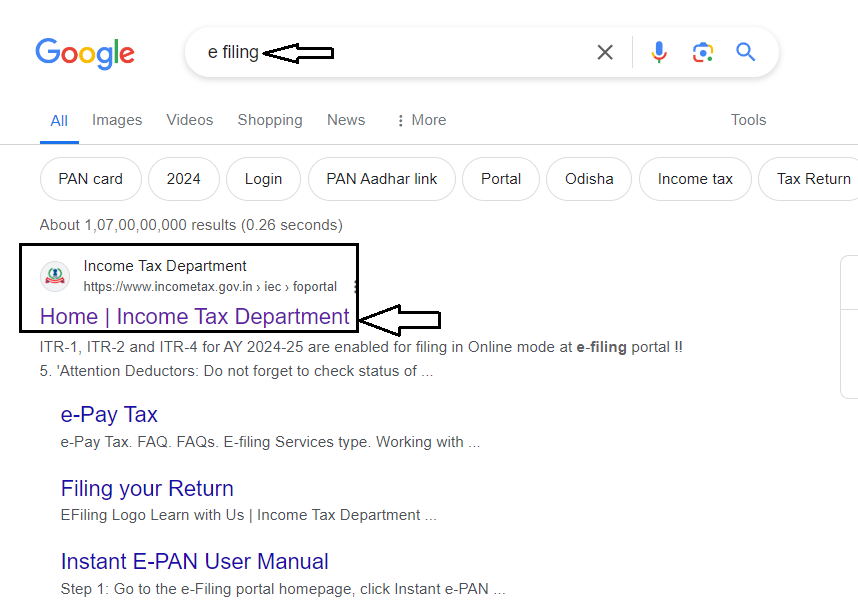Start voice search with the microphone icon
The image size is (858, 604).
pyautogui.click(x=659, y=53)
